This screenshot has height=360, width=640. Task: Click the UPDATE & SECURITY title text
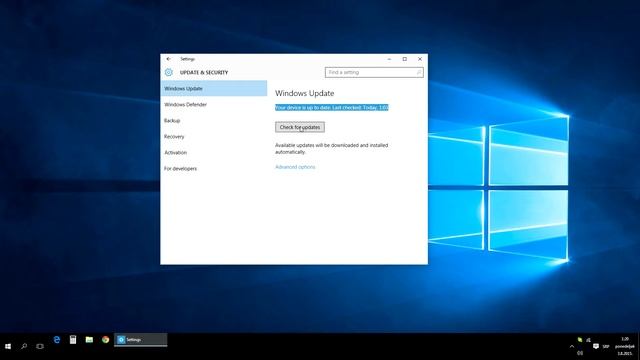204,72
